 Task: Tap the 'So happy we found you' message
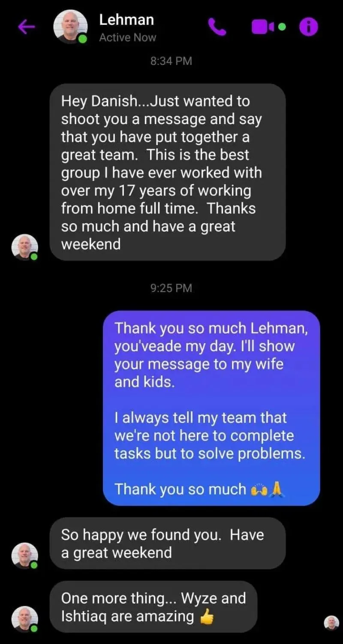[x=168, y=543]
